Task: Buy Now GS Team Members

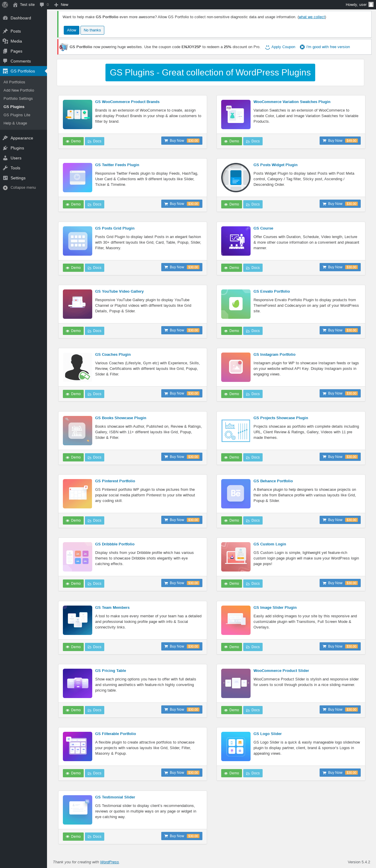Action: 182,646
